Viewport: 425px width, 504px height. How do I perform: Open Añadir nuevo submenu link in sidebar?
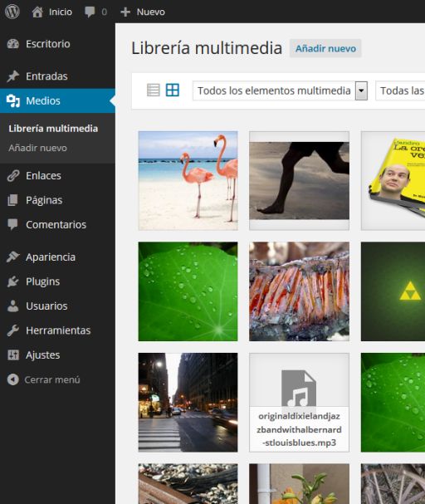(38, 148)
